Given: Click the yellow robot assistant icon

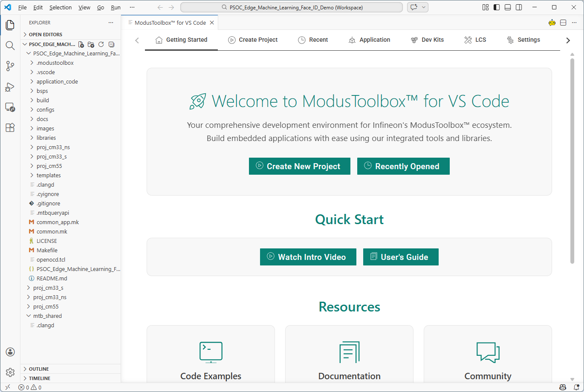Looking at the screenshot, I should pos(552,23).
